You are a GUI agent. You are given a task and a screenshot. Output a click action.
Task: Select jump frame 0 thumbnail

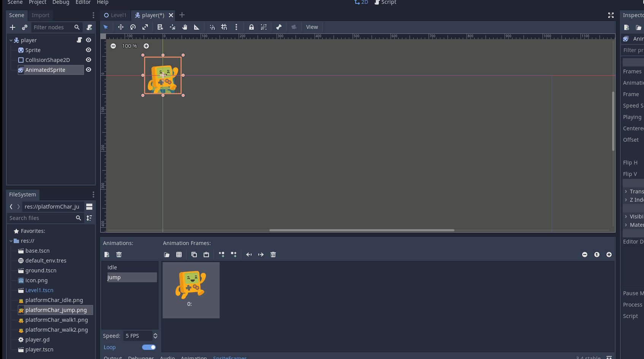click(191, 290)
